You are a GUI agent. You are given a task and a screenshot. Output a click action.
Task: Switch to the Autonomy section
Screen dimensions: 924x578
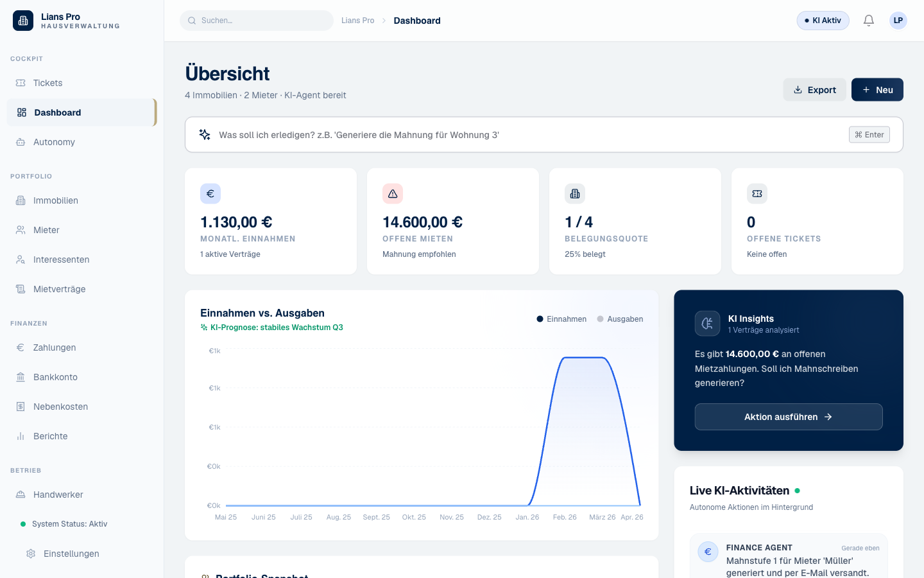55,142
